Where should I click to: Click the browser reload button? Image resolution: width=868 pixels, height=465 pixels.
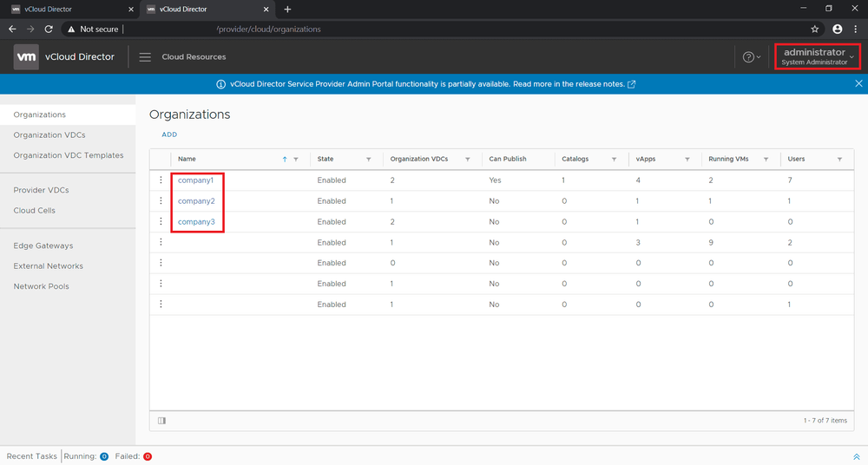point(49,29)
